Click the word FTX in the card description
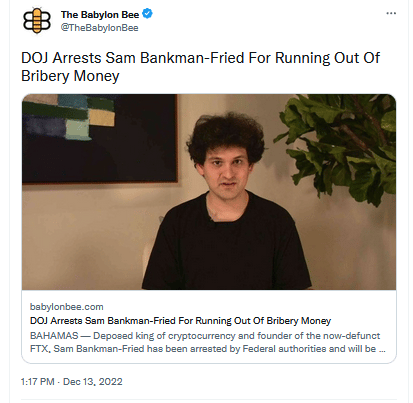This screenshot has width=413, height=403. click(x=40, y=349)
